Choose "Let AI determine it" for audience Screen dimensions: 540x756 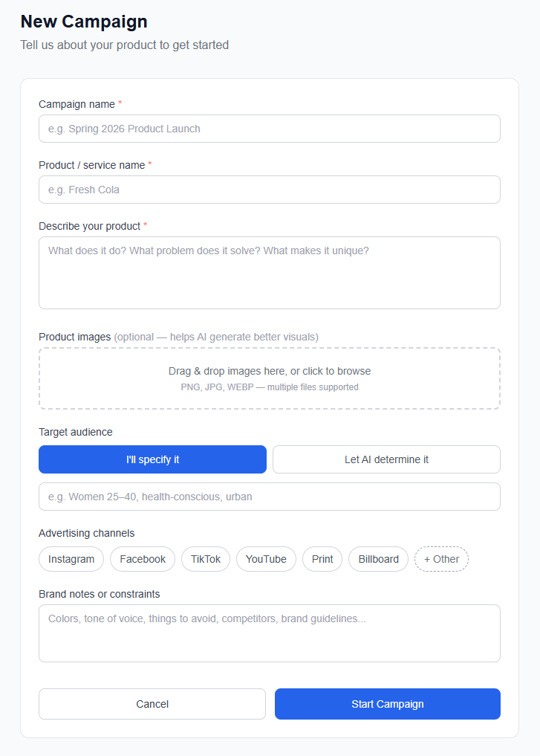[386, 459]
